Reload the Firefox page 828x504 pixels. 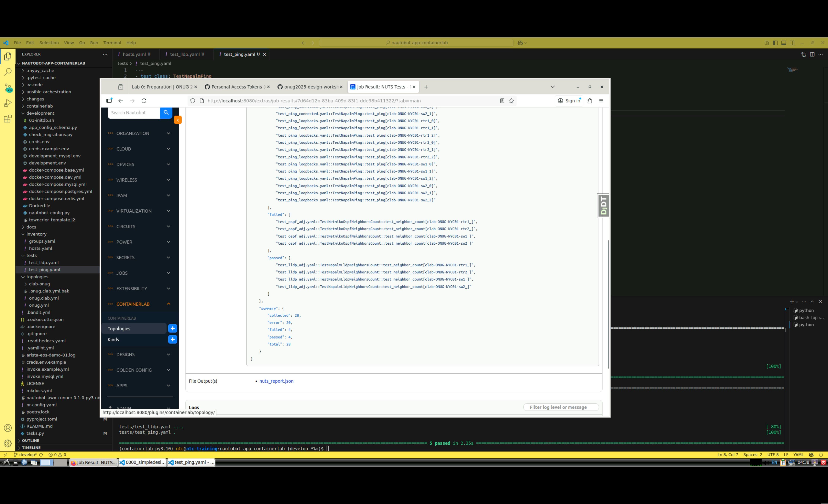pyautogui.click(x=144, y=101)
